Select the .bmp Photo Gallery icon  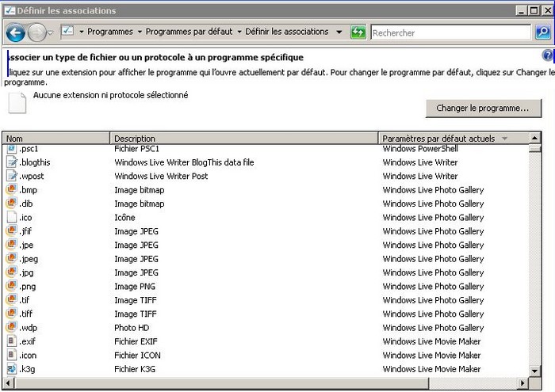12,189
